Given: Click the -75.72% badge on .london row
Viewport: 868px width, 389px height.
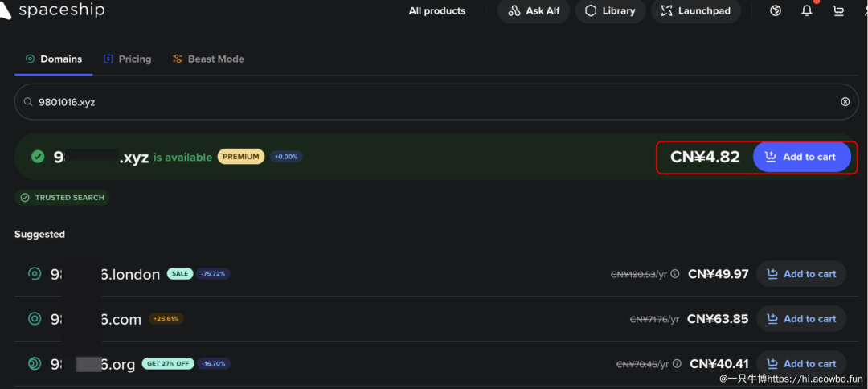Looking at the screenshot, I should pos(213,274).
